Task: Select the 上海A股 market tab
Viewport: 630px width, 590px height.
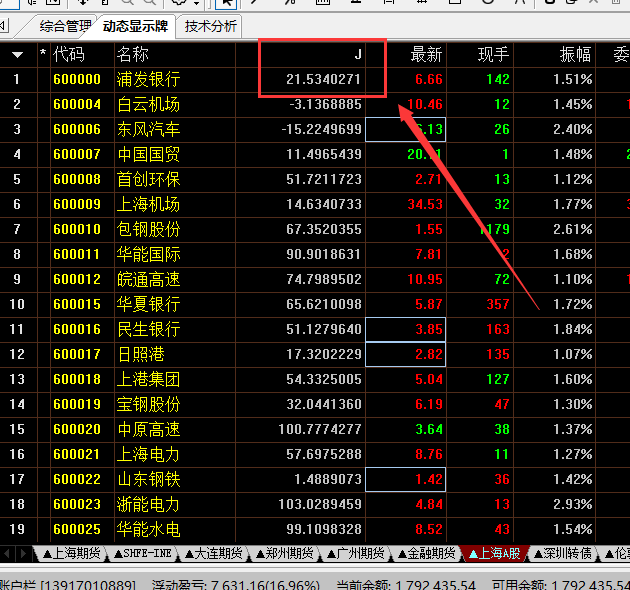Action: [x=495, y=553]
